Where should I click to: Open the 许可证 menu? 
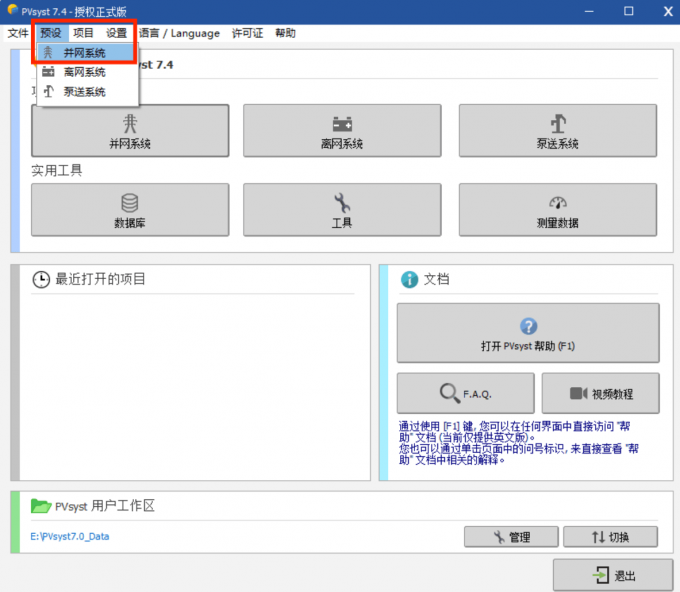point(247,33)
